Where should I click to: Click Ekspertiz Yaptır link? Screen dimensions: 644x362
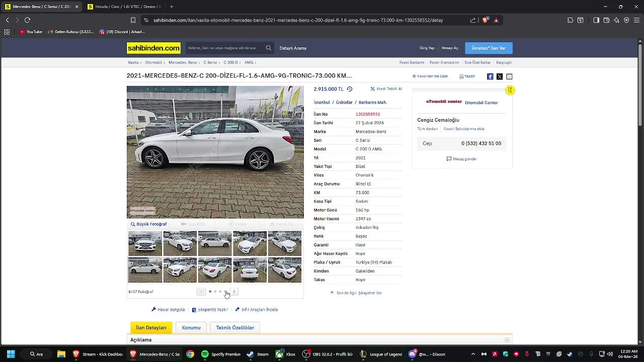(x=210, y=310)
